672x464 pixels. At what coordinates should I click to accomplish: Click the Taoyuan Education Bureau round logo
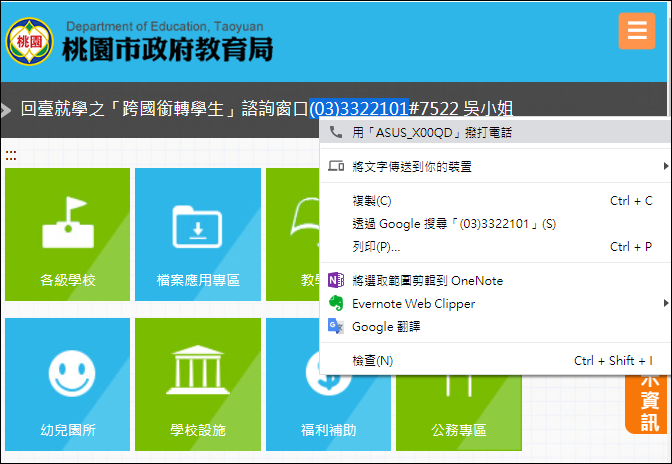click(x=29, y=42)
